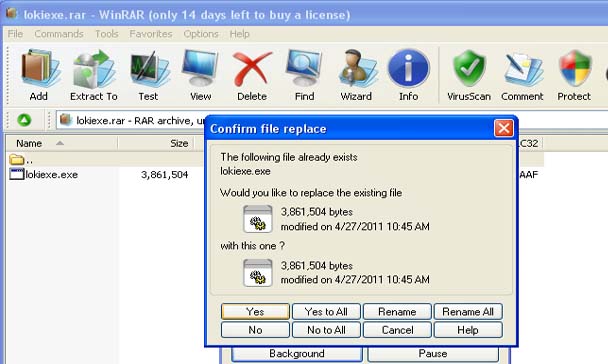Open the Comment tool

tap(523, 69)
